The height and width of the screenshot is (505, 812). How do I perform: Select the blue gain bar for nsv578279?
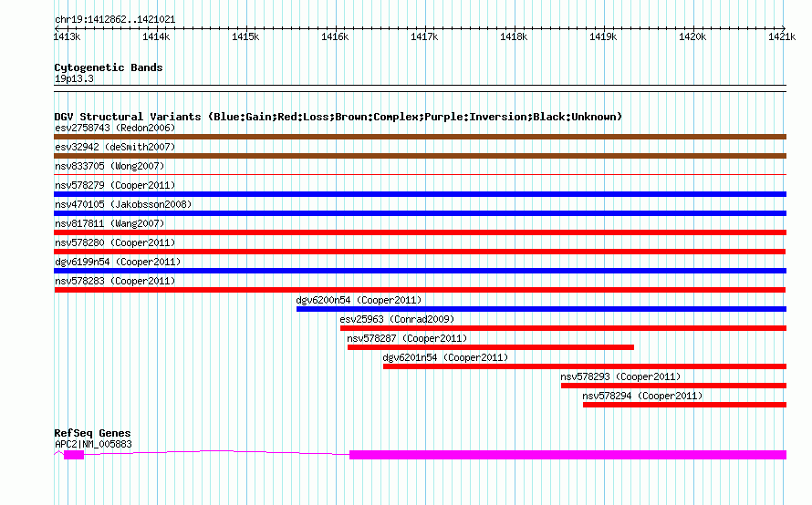420,194
